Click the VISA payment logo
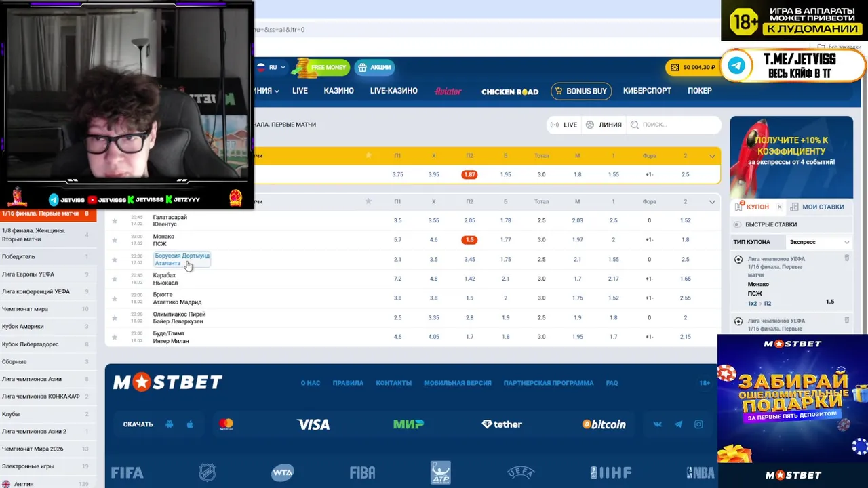 [313, 424]
